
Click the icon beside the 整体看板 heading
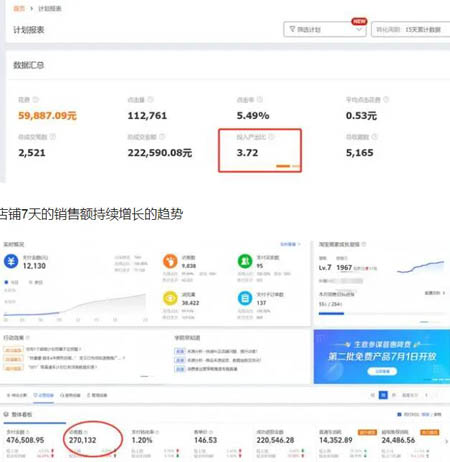[6, 414]
